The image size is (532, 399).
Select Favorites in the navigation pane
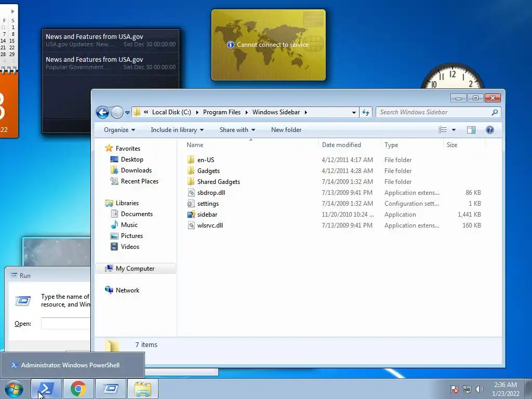point(128,148)
